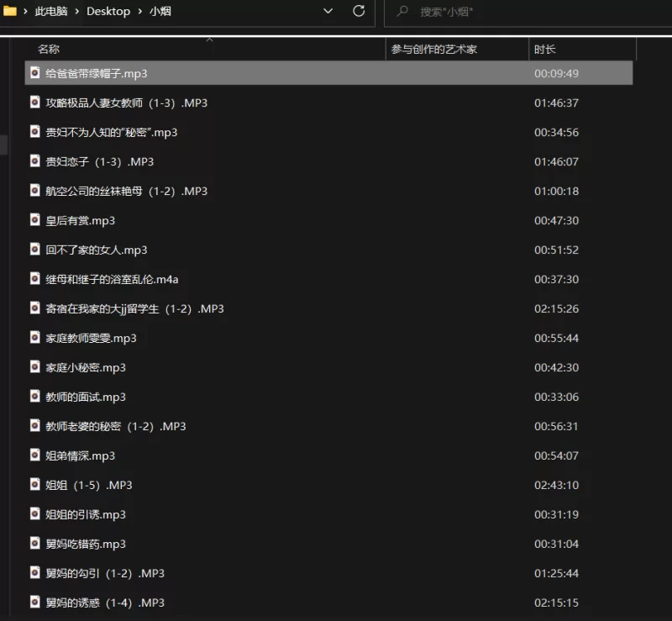Select the file named 家庭小秘密.mp3
Viewport: 672px width, 621px height.
(86, 368)
